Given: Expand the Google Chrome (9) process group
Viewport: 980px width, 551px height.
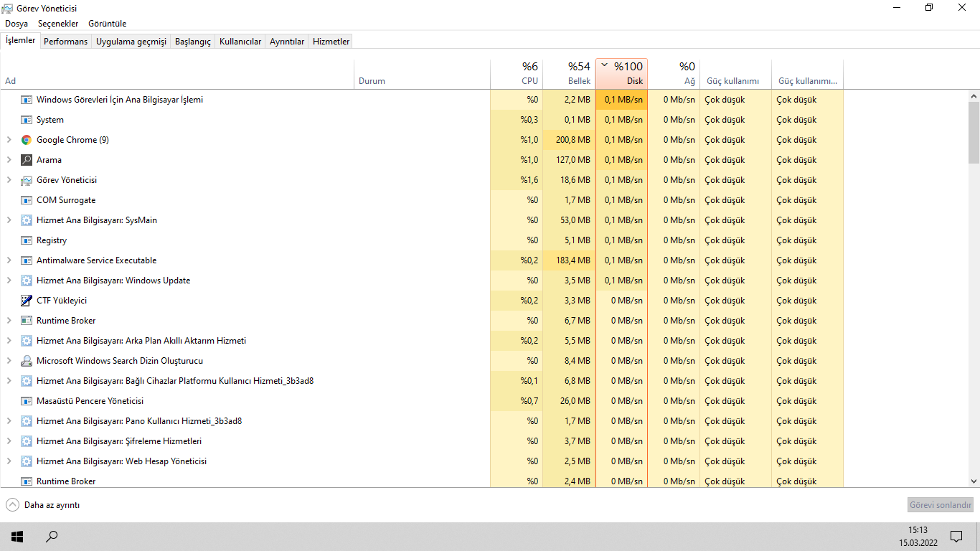Looking at the screenshot, I should pos(9,140).
